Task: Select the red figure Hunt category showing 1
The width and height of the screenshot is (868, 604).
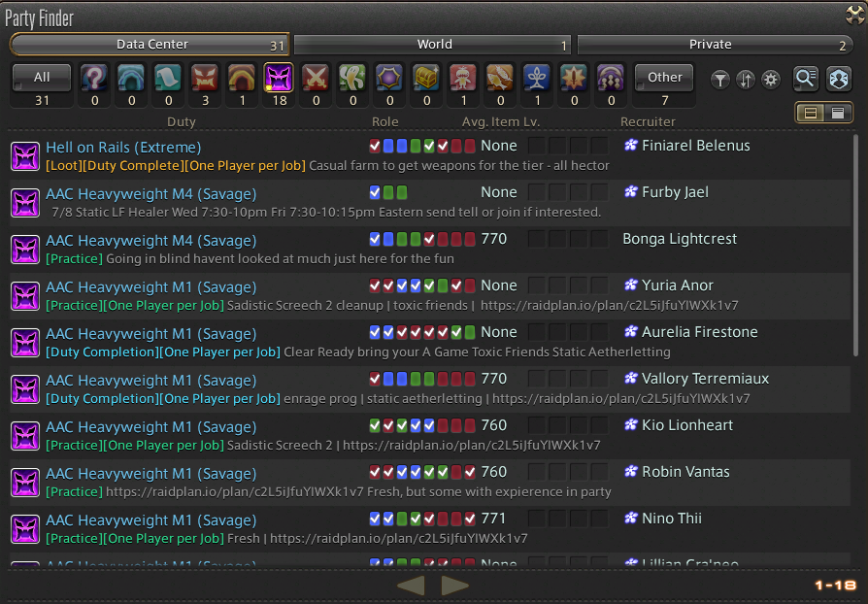Action: click(463, 78)
